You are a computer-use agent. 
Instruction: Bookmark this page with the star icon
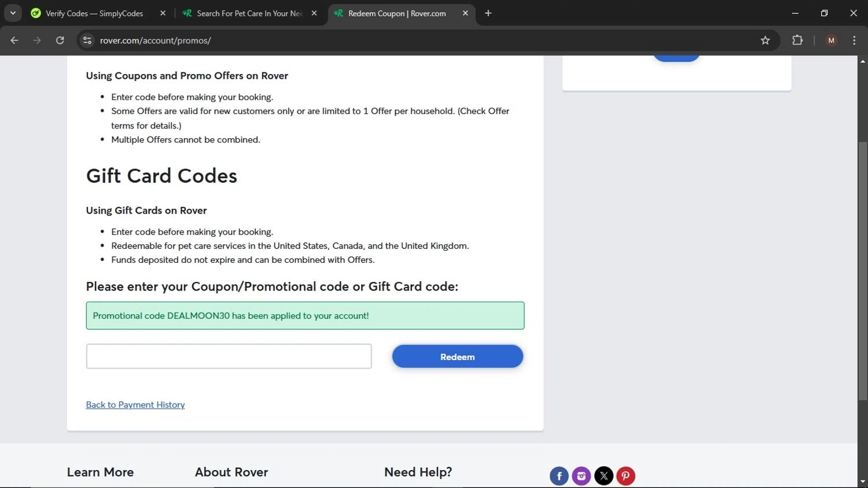(x=765, y=41)
